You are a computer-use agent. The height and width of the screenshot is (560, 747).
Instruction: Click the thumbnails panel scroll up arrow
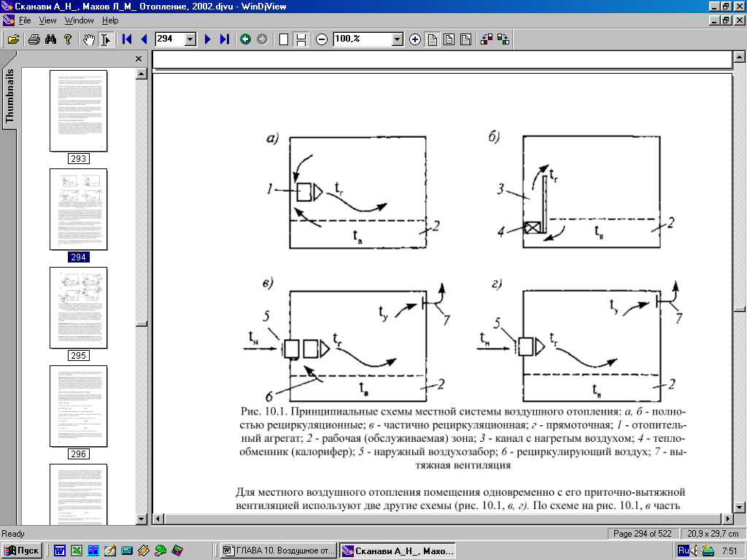pyautogui.click(x=142, y=74)
